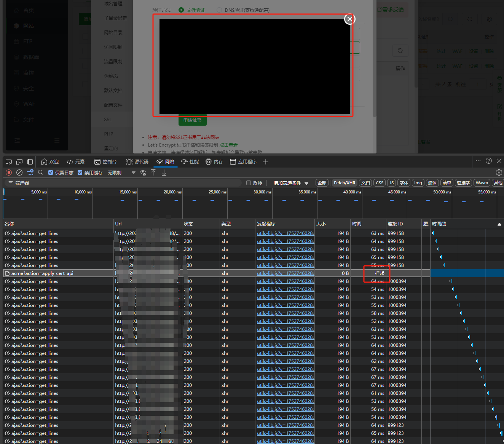Switch to 欢迎 DevTools tab

click(50, 162)
